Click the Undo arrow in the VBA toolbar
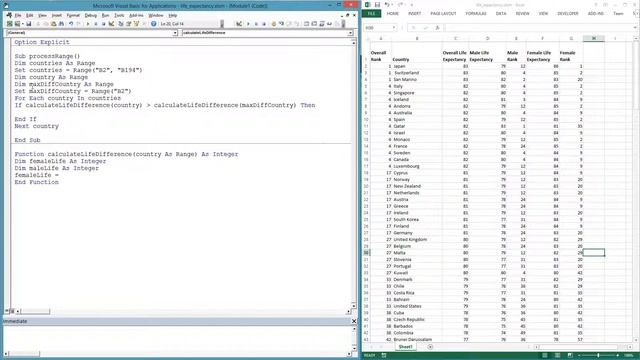The width and height of the screenshot is (640, 360). [x=71, y=24]
